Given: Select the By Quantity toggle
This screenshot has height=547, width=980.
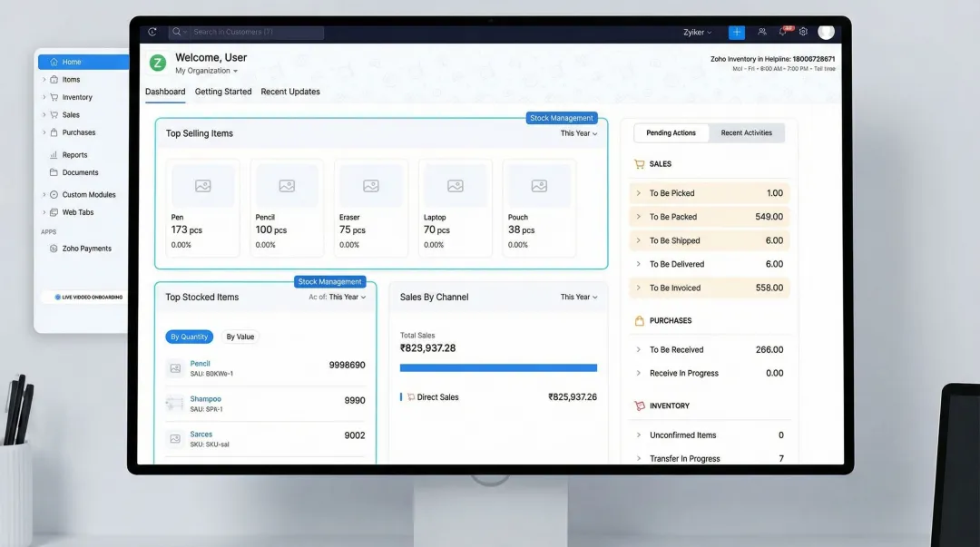Looking at the screenshot, I should [x=189, y=337].
